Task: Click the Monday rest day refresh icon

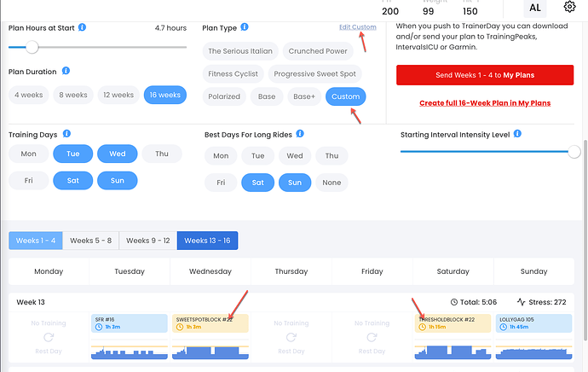Action: click(x=49, y=337)
